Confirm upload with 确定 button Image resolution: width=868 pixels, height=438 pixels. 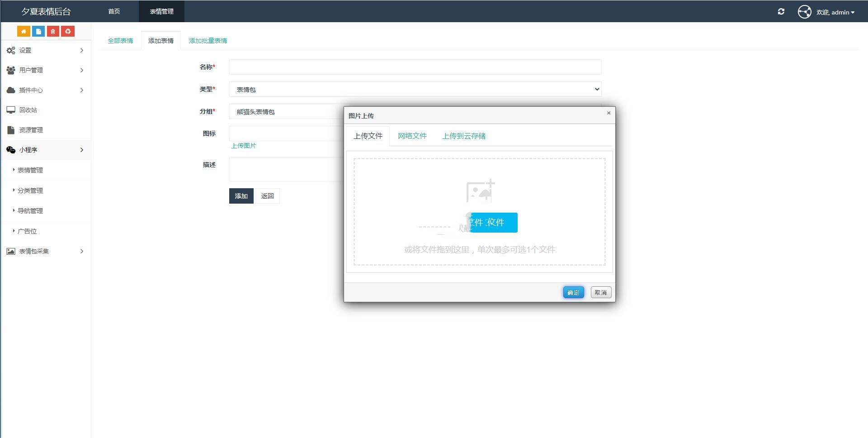pos(573,292)
